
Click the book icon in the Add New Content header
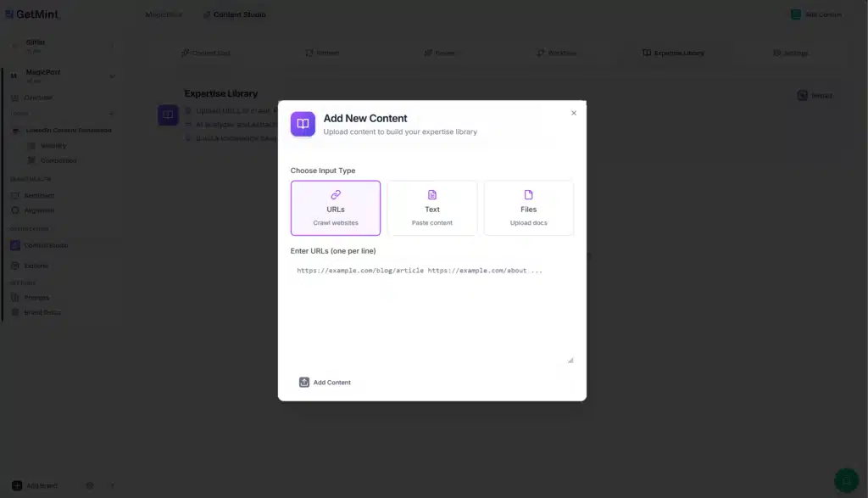tap(303, 124)
